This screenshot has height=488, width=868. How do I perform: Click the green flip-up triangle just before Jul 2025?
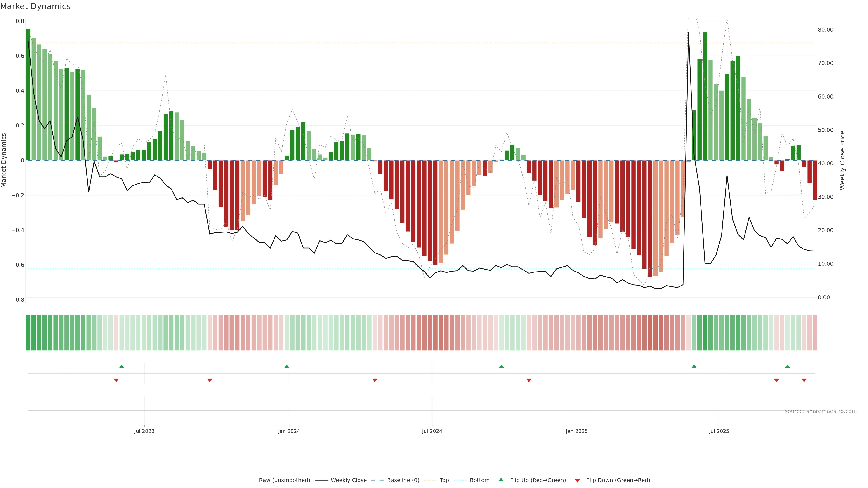pos(694,366)
